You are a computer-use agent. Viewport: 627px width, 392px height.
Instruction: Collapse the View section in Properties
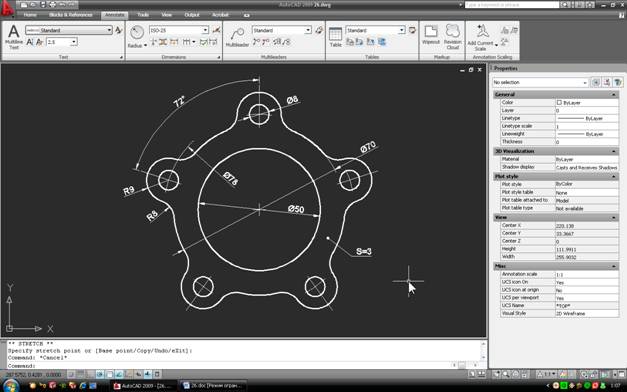(614, 218)
